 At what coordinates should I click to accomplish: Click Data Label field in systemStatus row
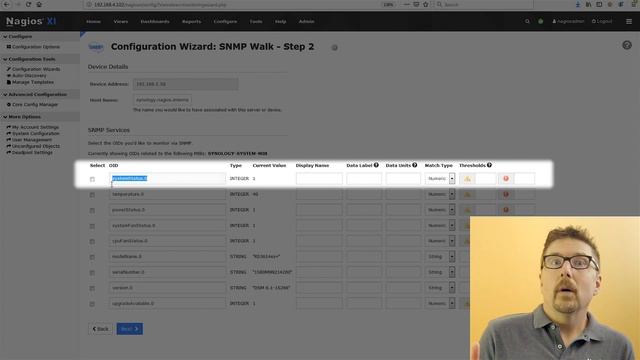(x=364, y=178)
